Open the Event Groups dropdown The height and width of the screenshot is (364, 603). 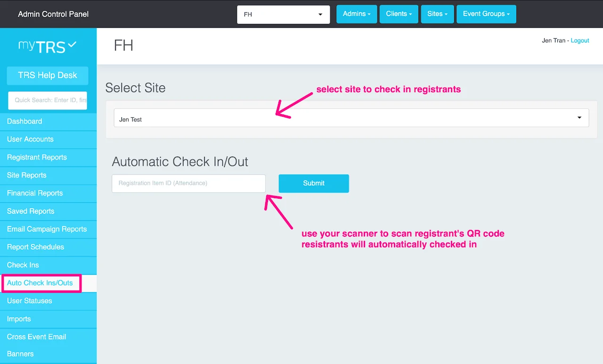tap(486, 14)
